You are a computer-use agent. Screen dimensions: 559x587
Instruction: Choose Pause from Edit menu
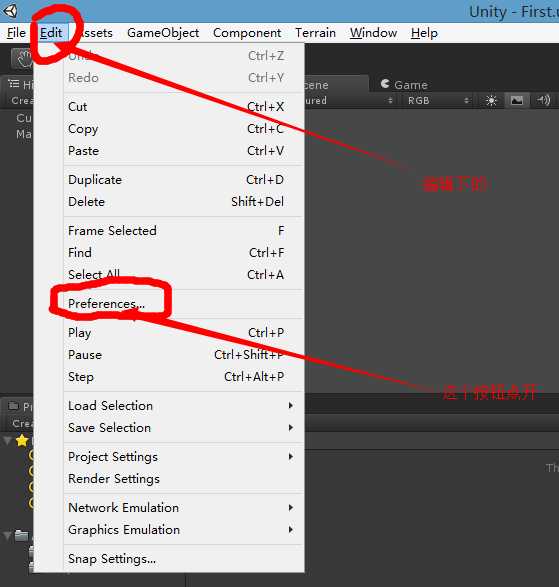pyautogui.click(x=183, y=355)
